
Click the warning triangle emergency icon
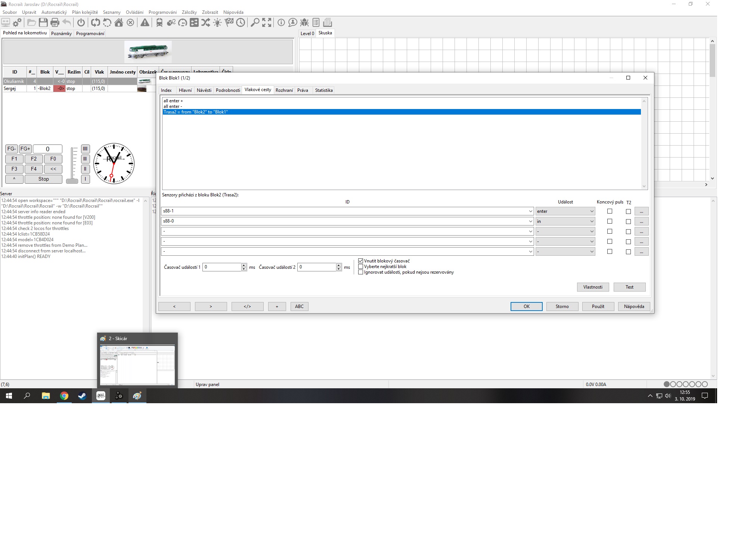(145, 22)
